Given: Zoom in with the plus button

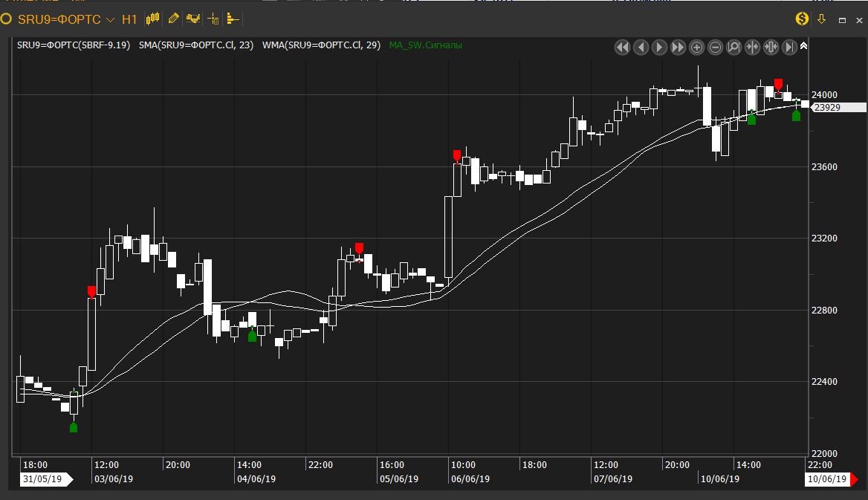Looking at the screenshot, I should [x=696, y=48].
